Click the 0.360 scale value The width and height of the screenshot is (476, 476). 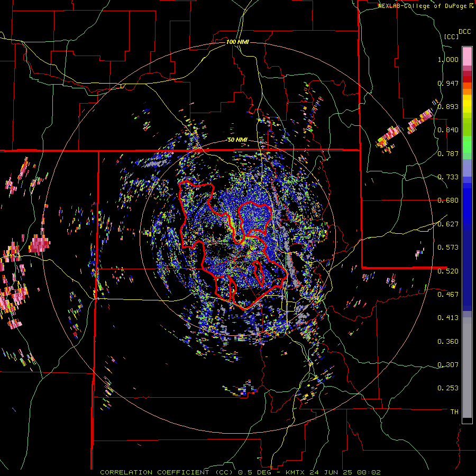tap(448, 342)
